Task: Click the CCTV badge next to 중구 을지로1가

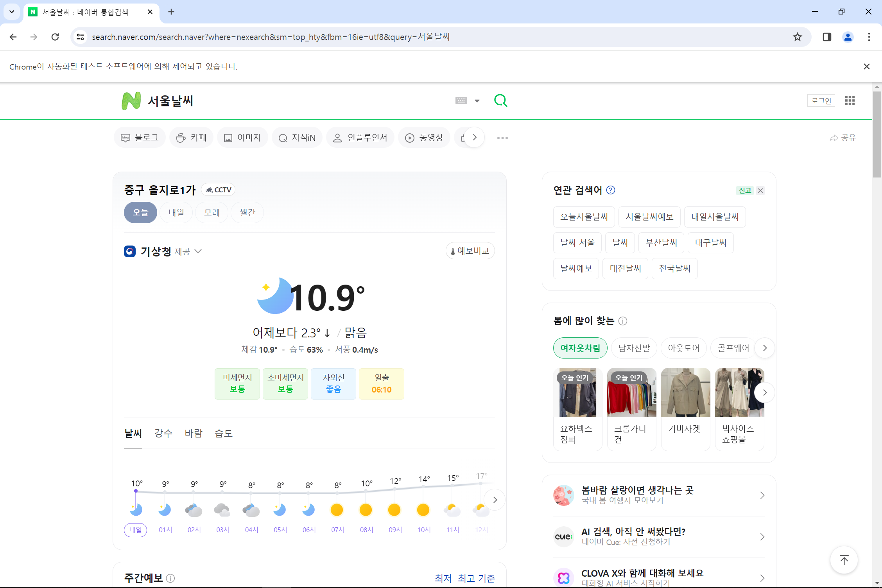Action: pos(218,190)
